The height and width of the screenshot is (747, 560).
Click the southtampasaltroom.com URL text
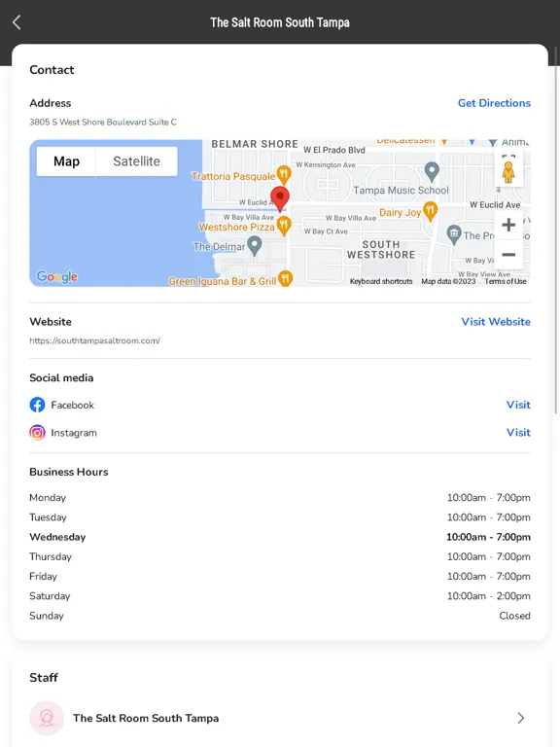tap(94, 340)
